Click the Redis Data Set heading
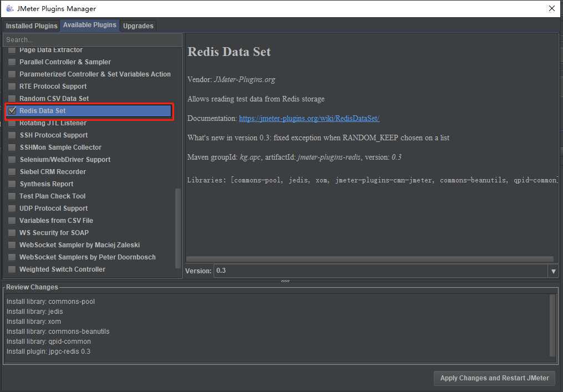Screen dimensions: 563x392 pos(229,52)
